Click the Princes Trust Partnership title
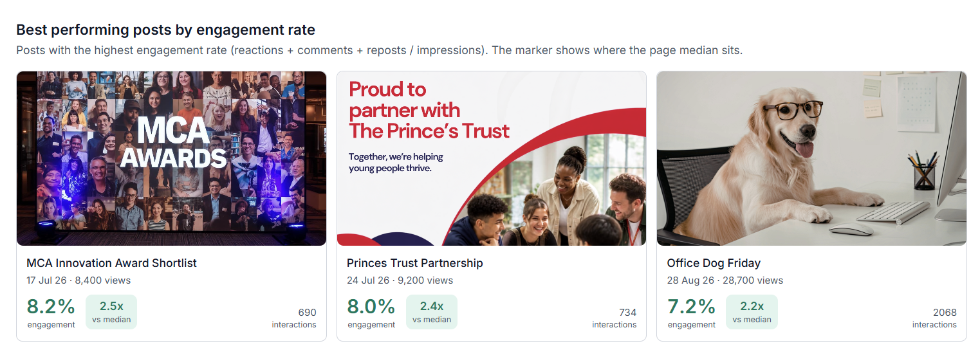The height and width of the screenshot is (348, 980). (414, 263)
